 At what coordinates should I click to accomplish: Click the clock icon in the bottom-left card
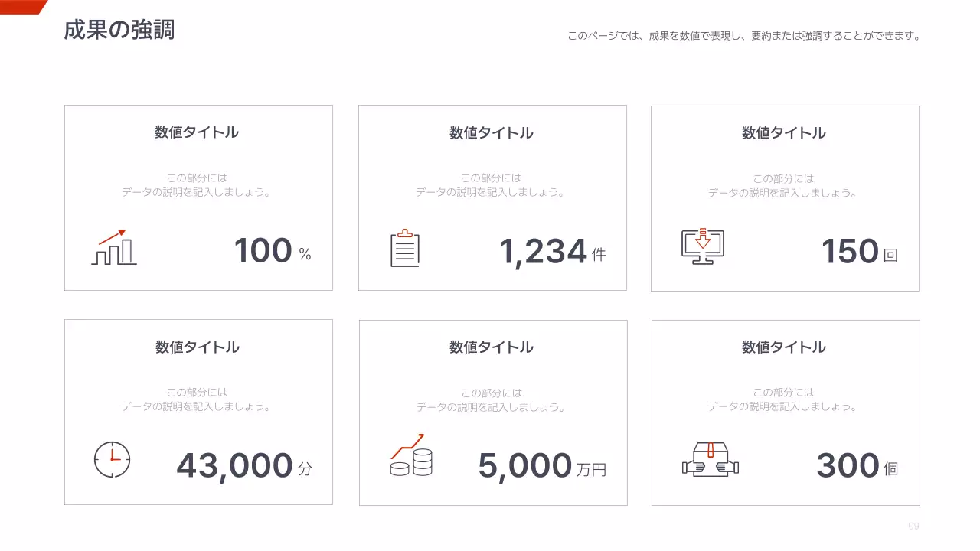112,460
